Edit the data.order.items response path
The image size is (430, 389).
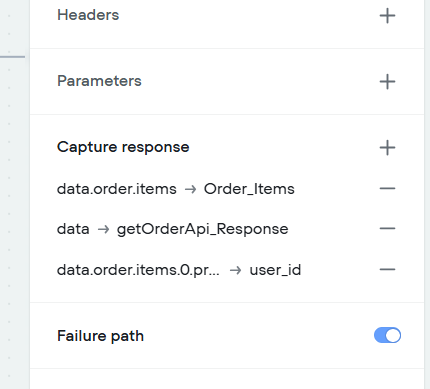pos(117,189)
